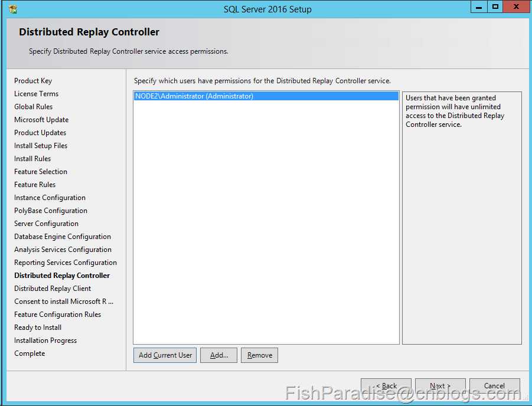Viewport: 532px width, 406px height.
Task: Proceed with the Next button
Action: click(x=440, y=386)
